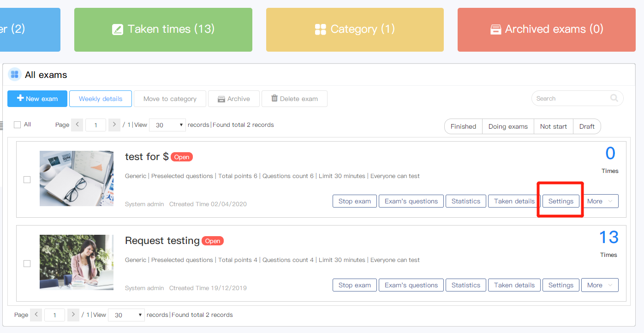Switch to the Finished filter tab

tap(463, 126)
